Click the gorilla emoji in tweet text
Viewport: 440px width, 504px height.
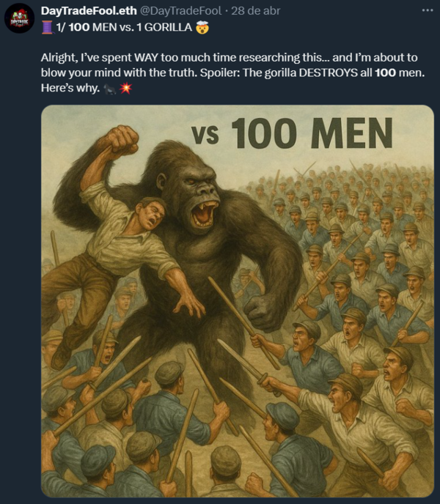(x=110, y=88)
